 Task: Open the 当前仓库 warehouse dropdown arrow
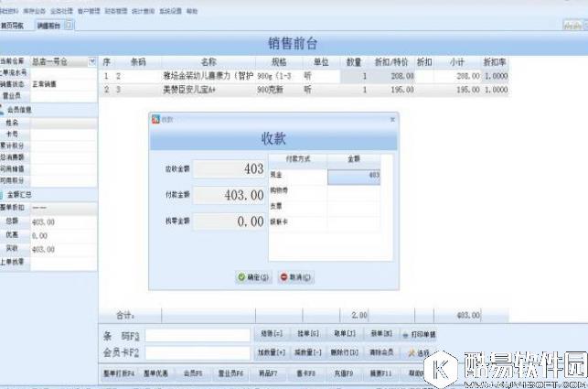(91, 61)
